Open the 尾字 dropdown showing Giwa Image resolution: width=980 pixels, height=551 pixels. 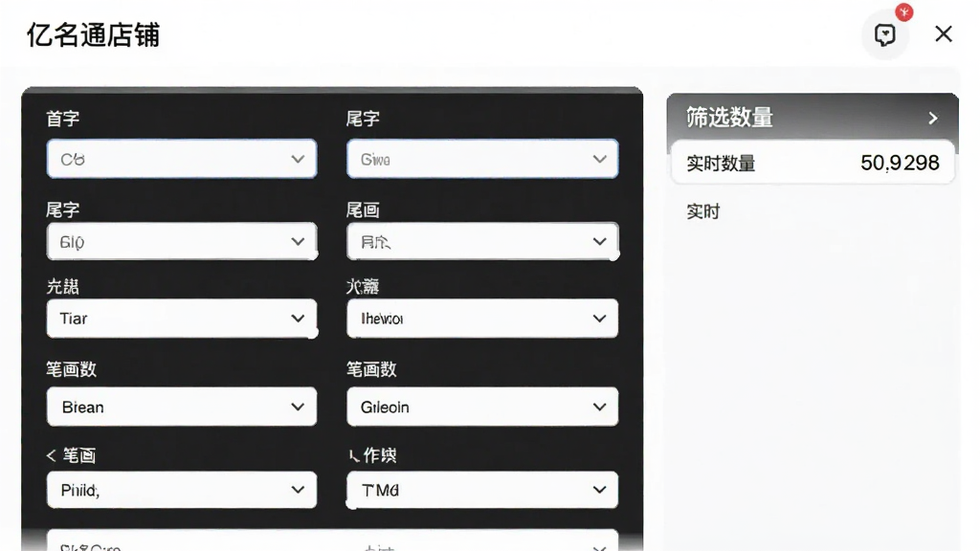(x=482, y=160)
